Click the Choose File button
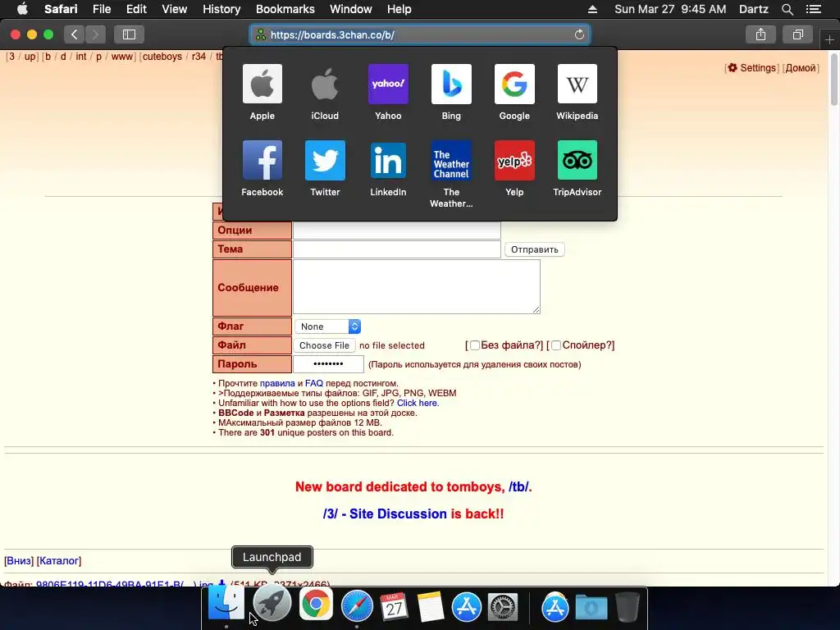Viewport: 840px width, 630px height. coord(324,345)
